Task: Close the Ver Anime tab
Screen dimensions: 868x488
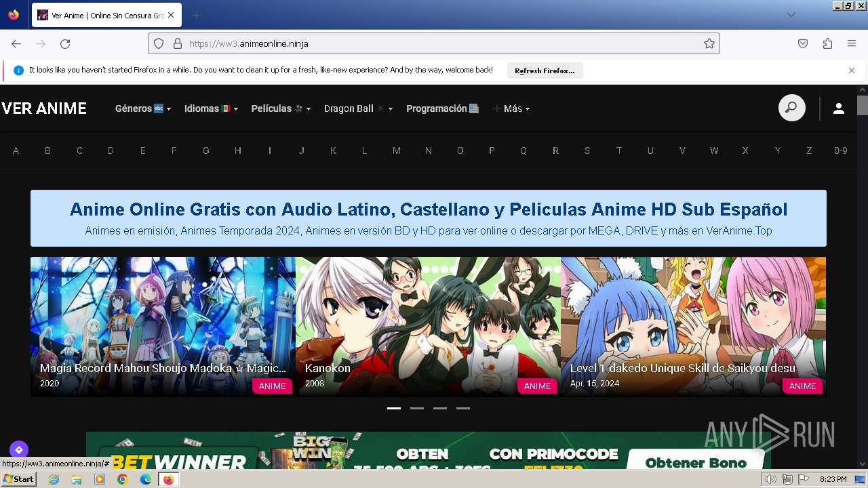Action: (x=170, y=15)
